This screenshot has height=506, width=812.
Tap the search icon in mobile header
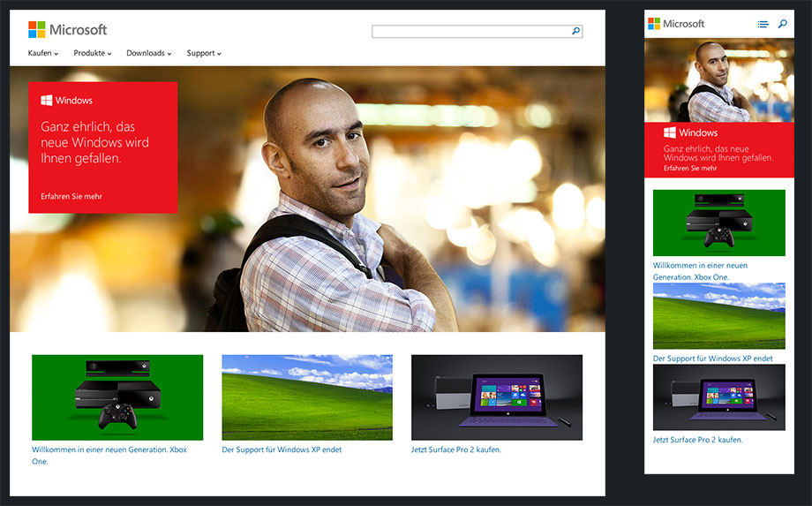coord(782,25)
